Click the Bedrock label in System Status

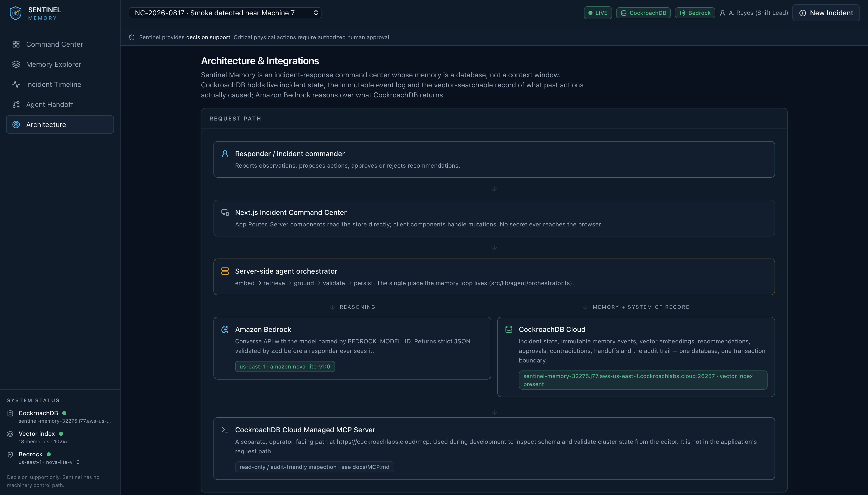31,454
